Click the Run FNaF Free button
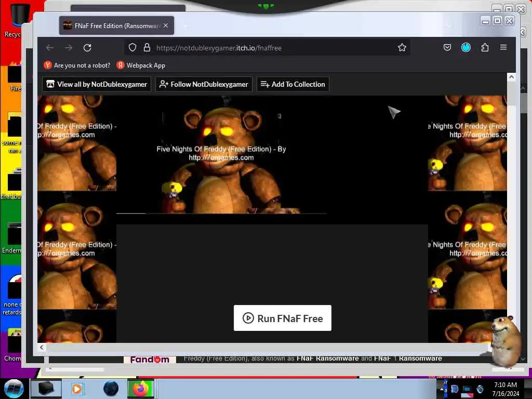Viewport: 532px width, 399px height. (282, 318)
